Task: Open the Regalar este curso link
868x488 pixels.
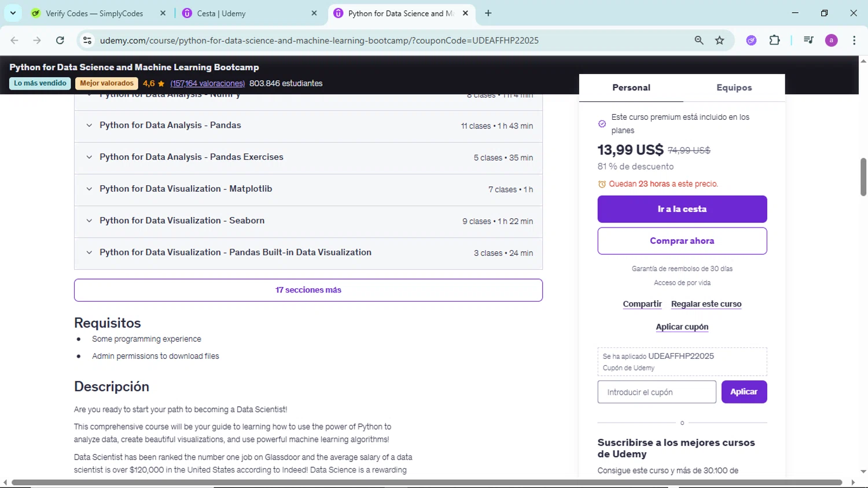Action: coord(706,304)
